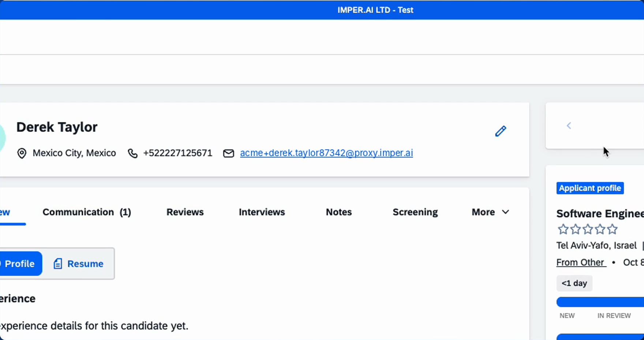This screenshot has height=340, width=644.
Task: Click the blue application stage progress bar
Action: pos(600,302)
